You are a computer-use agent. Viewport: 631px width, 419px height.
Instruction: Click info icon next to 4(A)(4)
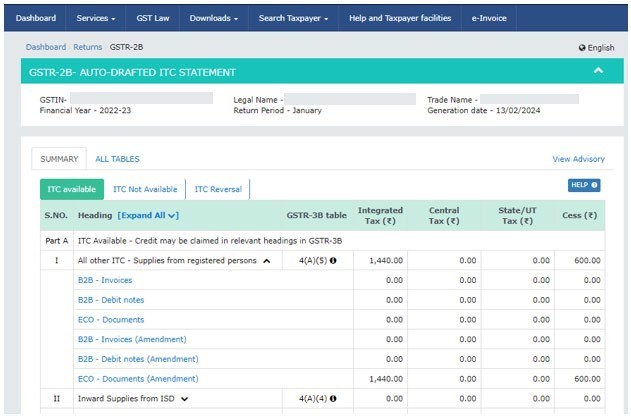coord(333,399)
